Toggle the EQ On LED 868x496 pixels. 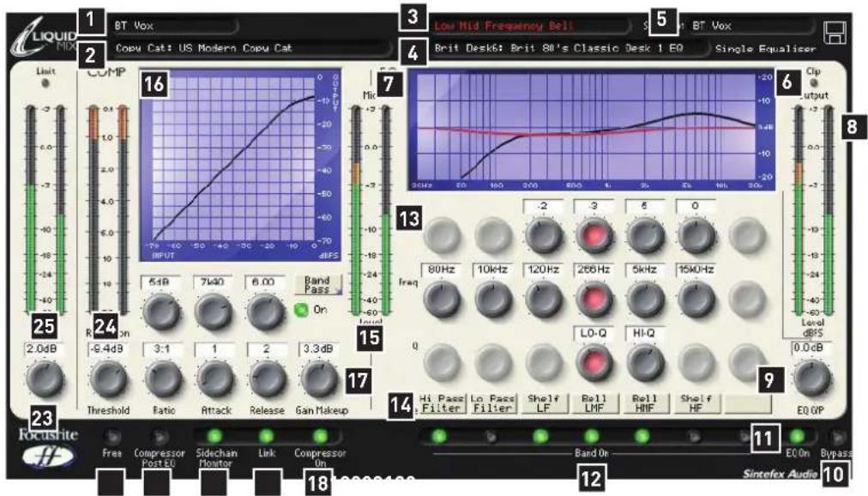(797, 437)
